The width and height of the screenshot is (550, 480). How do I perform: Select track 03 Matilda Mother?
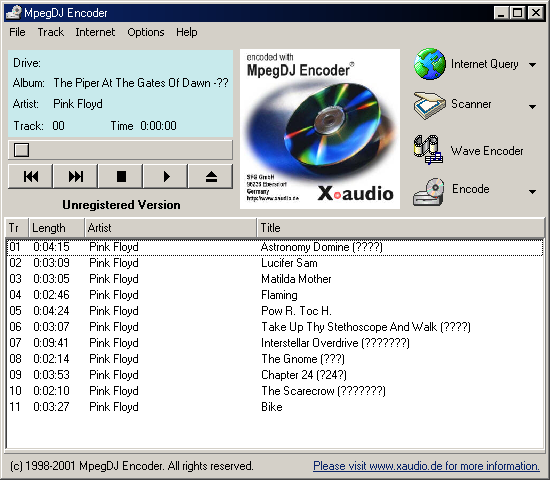pyautogui.click(x=275, y=279)
